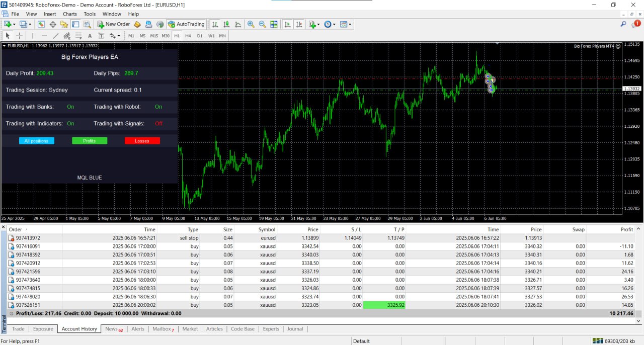Expand the Indicators list dropdown arrow
Image resolution: width=644 pixels, height=345 pixels.
pyautogui.click(x=318, y=24)
